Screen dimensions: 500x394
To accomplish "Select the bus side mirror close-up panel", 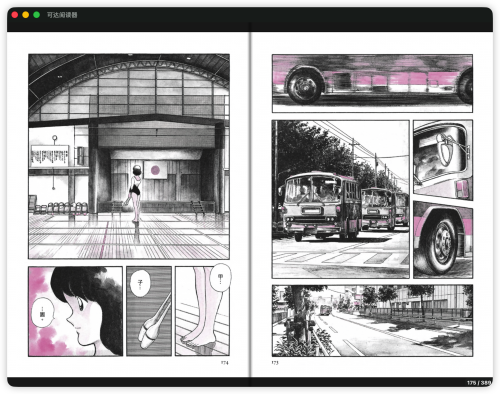I will [443, 160].
